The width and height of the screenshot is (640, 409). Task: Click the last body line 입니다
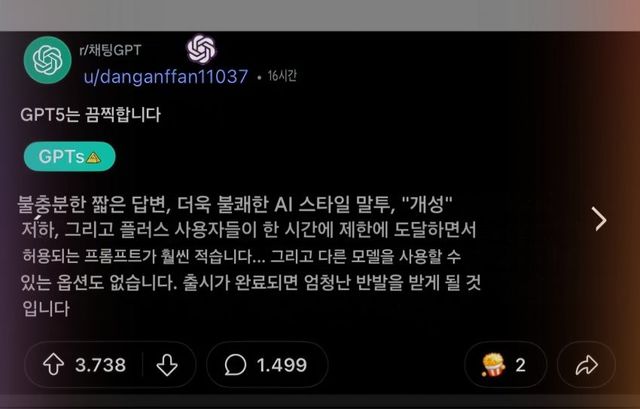(x=46, y=308)
